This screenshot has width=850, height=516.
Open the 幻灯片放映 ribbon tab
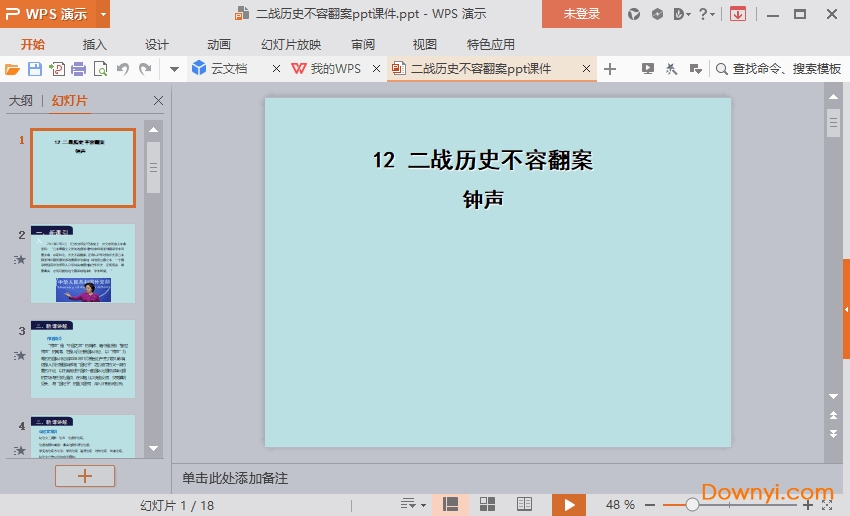pyautogui.click(x=291, y=44)
